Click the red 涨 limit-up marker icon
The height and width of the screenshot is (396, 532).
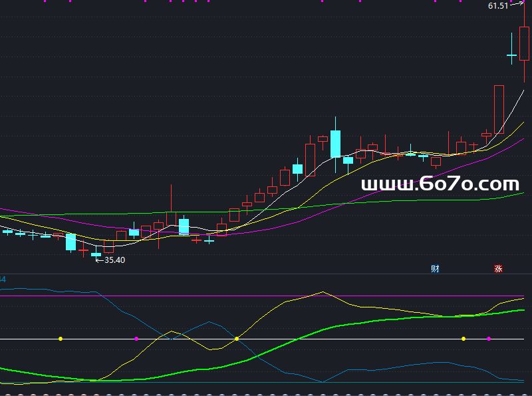498,269
